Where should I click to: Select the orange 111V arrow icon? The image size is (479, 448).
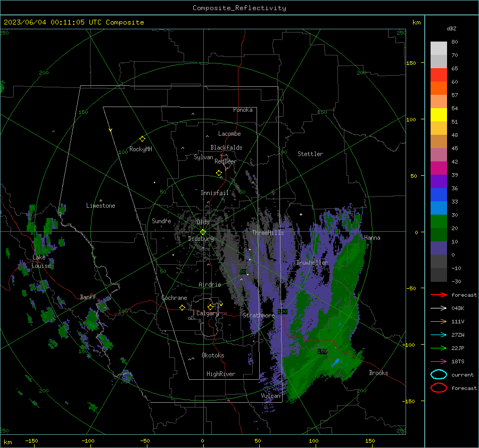439,321
